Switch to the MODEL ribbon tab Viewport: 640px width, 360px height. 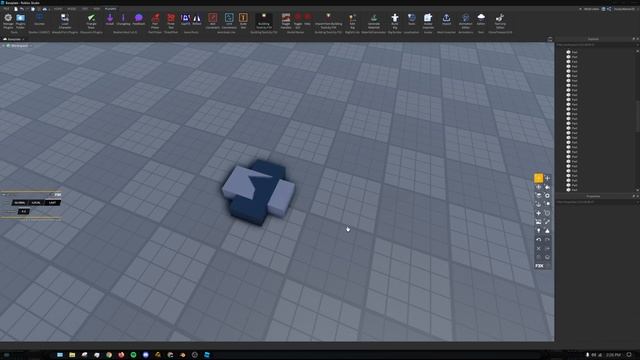point(72,9)
